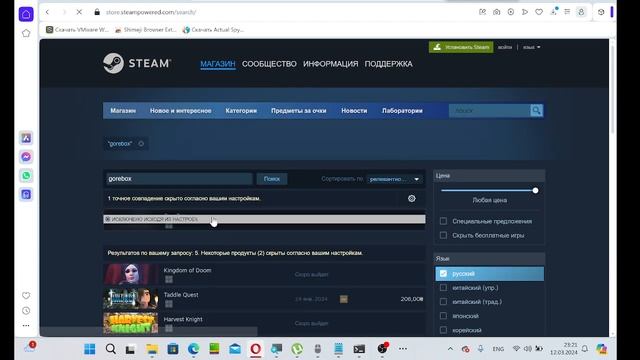Click the войти login link
Screen dimensions: 640x360
click(x=505, y=47)
